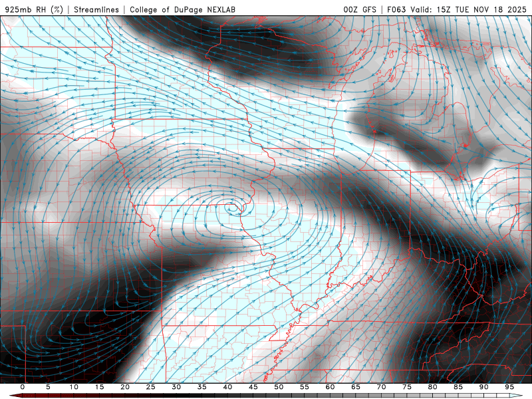This screenshot has width=532, height=399.
Task: Click the color bar label '60'
Action: (330, 387)
